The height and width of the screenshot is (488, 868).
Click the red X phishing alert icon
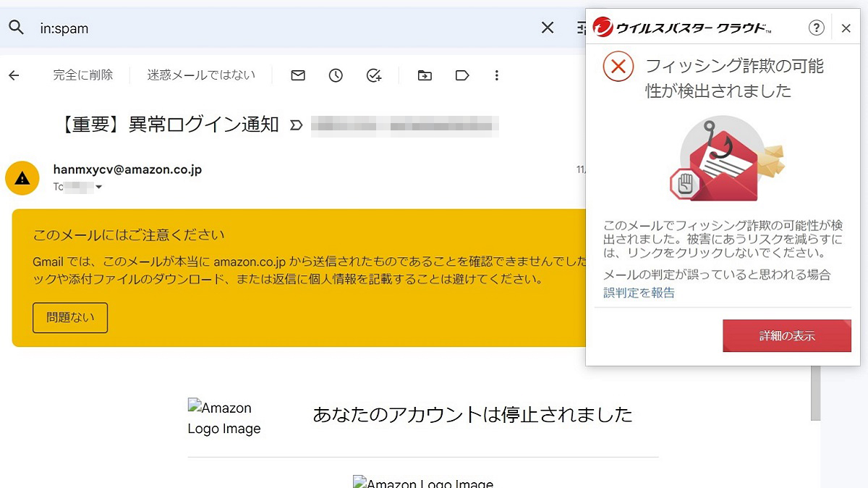618,67
